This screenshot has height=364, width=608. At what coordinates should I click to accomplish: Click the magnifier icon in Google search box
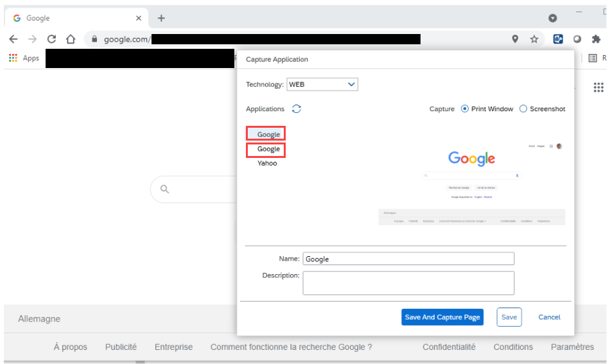tap(165, 189)
